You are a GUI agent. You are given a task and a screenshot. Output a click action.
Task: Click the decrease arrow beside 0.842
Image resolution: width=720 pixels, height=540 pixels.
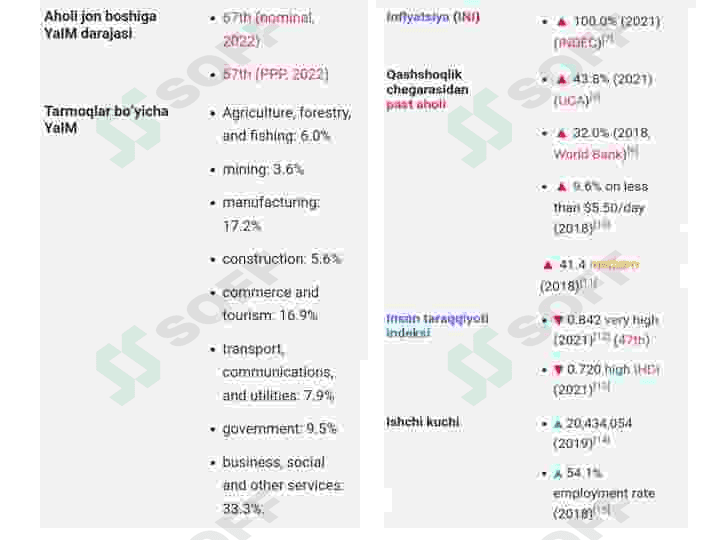[x=558, y=320]
